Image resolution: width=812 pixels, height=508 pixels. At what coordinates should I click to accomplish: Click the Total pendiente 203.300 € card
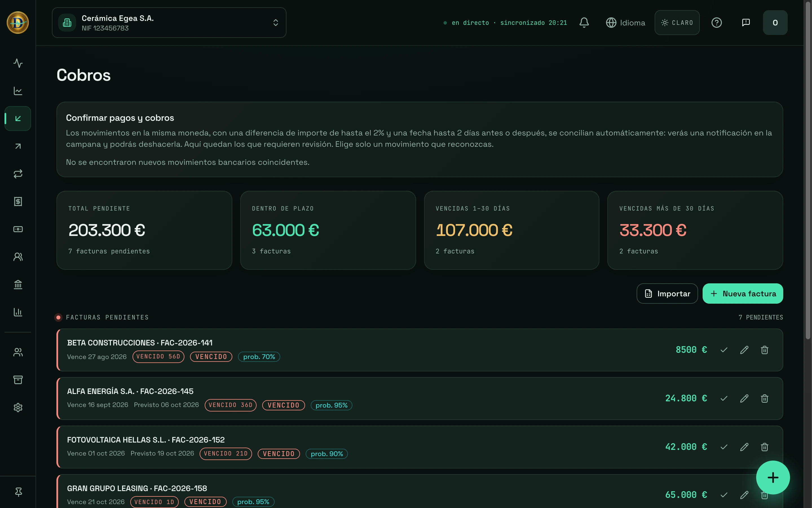144,230
